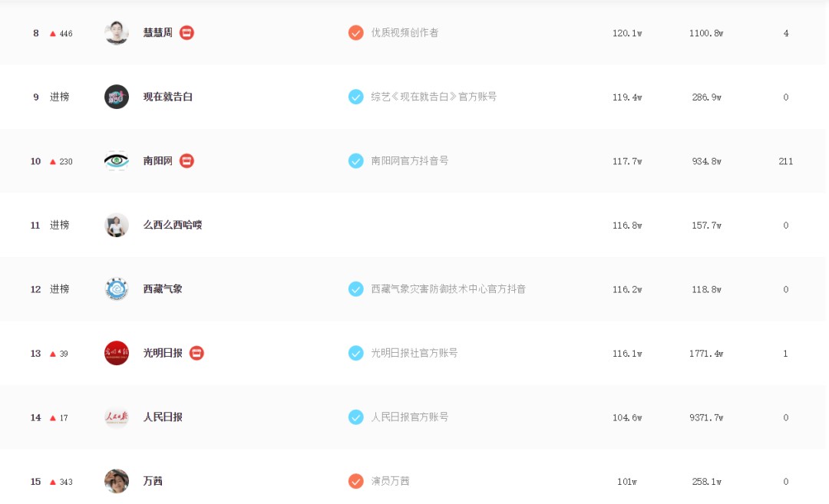This screenshot has height=504, width=829.
Task: Click the blue verified badge for 西藏气象
Action: [356, 289]
